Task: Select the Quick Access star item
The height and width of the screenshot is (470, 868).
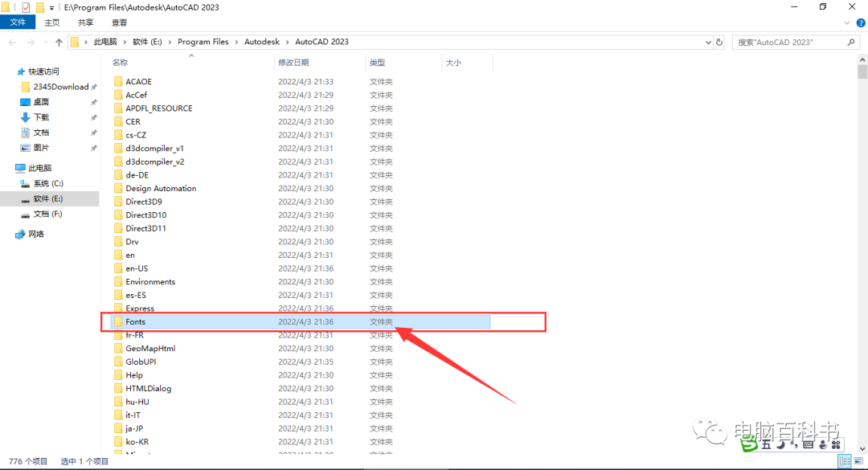Action: click(39, 72)
